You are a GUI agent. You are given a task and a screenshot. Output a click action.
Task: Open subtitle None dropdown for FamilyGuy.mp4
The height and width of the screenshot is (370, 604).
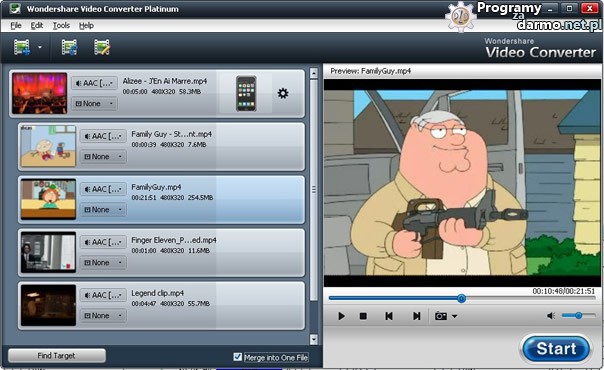[x=103, y=209]
